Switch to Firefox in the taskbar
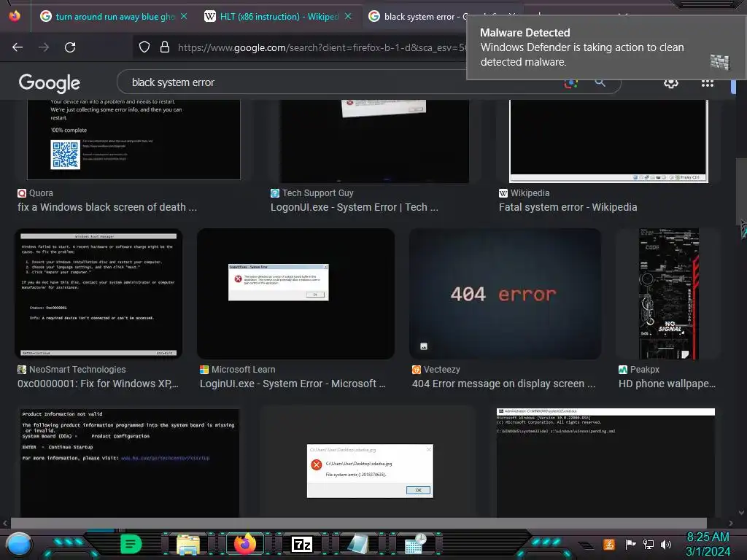Image resolution: width=747 pixels, height=560 pixels. point(245,544)
